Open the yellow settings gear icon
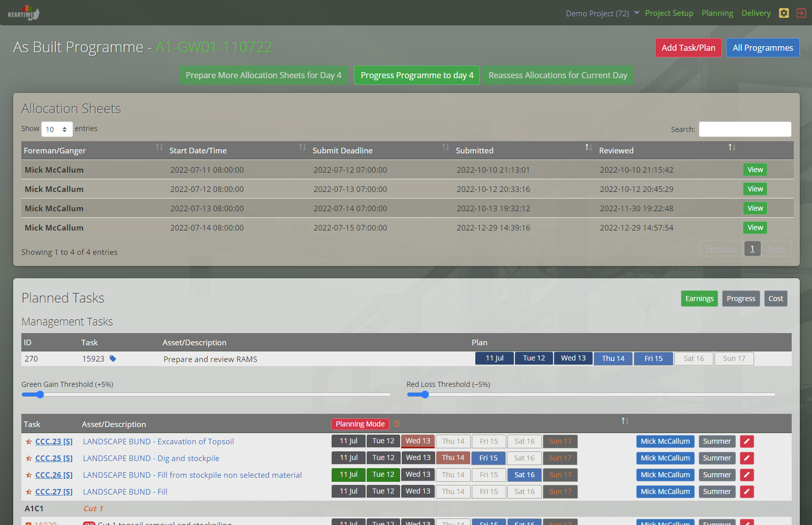Viewport: 812px width, 525px height. click(x=784, y=13)
